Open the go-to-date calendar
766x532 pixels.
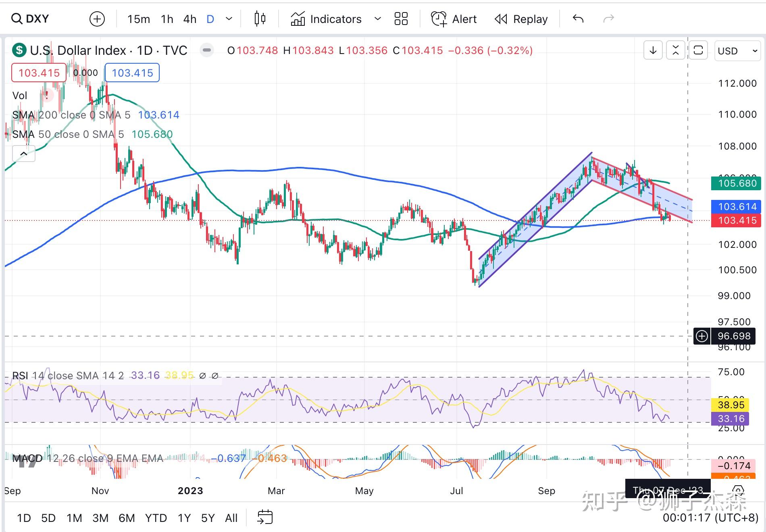coord(265,517)
